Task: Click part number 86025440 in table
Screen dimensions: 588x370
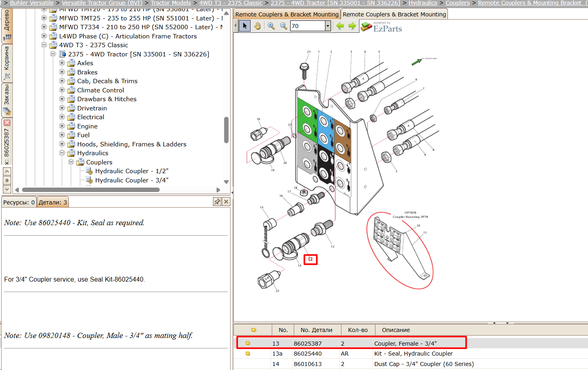Action: 307,354
